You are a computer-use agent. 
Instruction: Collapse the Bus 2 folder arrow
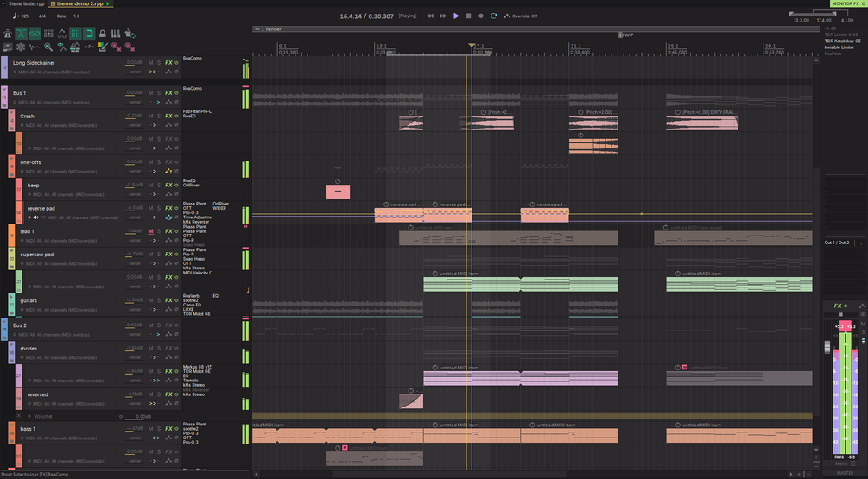click(x=3, y=321)
